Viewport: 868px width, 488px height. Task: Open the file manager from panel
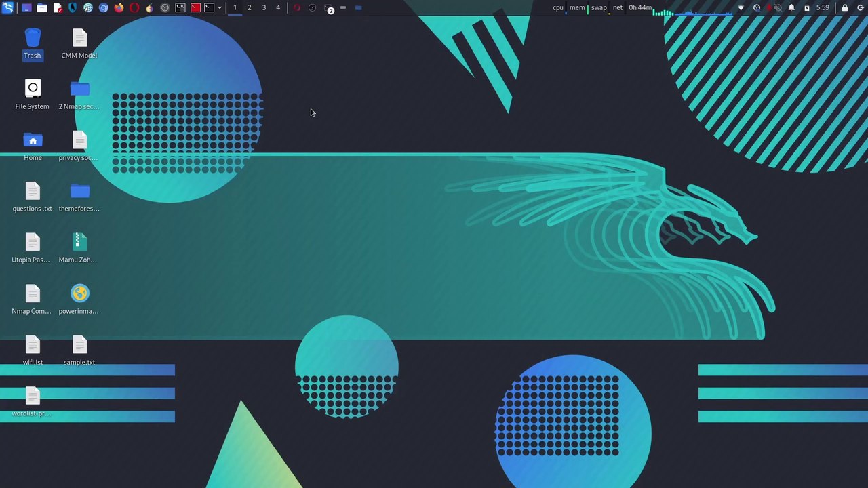tap(42, 8)
